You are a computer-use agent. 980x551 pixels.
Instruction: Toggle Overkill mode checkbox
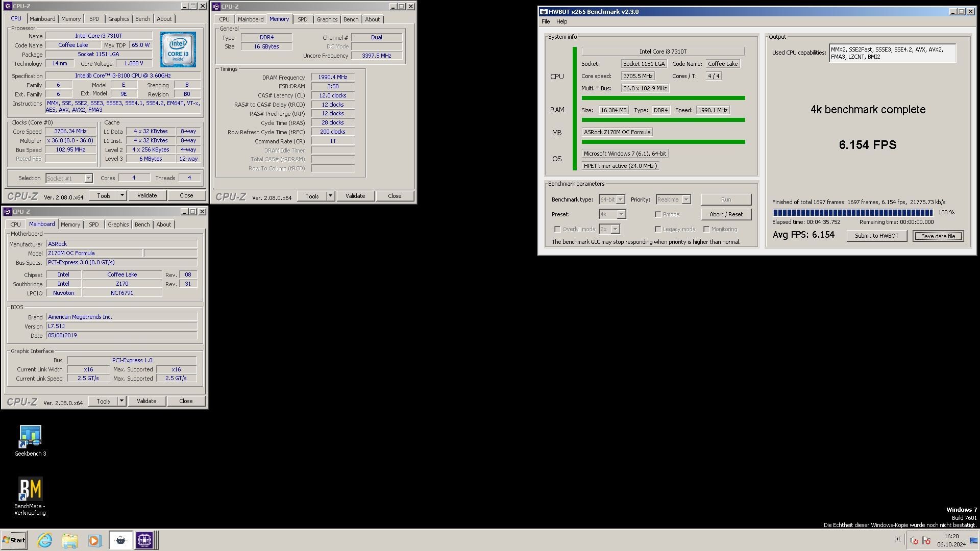[x=557, y=229]
